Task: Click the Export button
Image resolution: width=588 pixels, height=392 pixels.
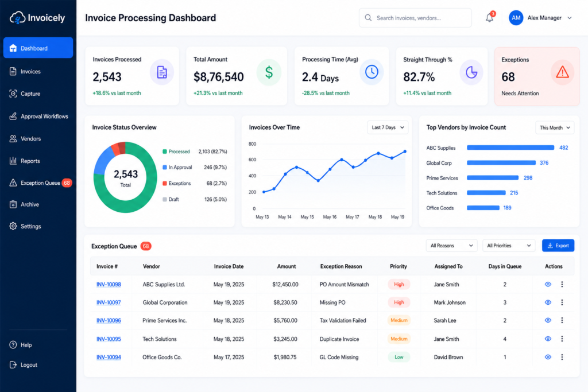Action: tap(558, 246)
